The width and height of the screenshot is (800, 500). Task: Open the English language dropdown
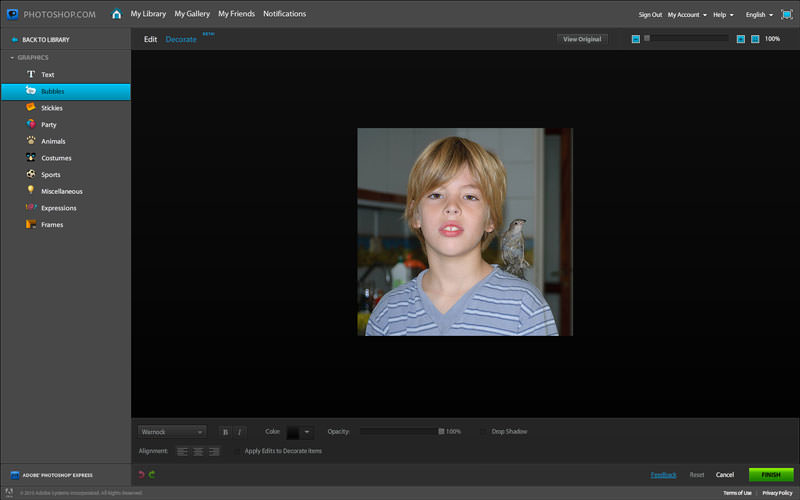759,15
